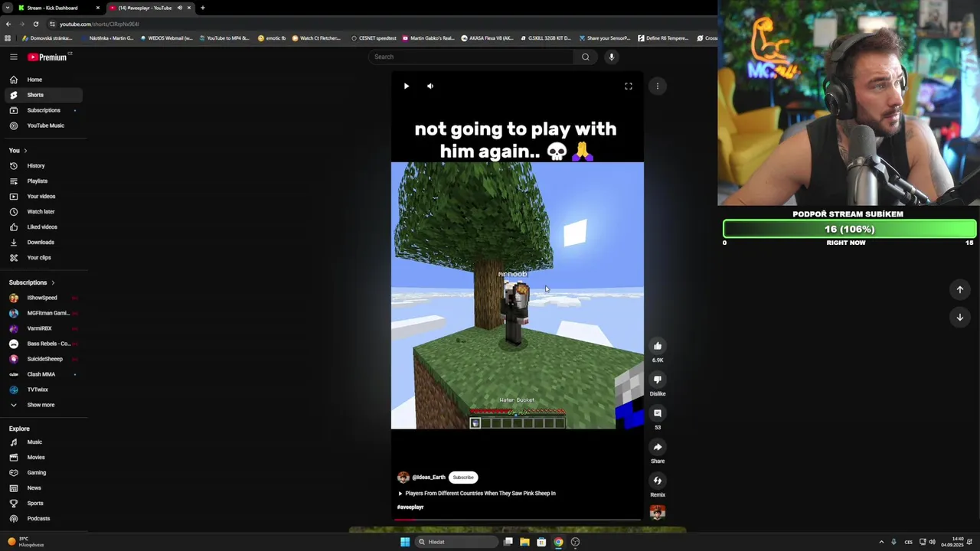Open YouTube Music from the sidebar
Screen dimensions: 980x551
click(42, 126)
